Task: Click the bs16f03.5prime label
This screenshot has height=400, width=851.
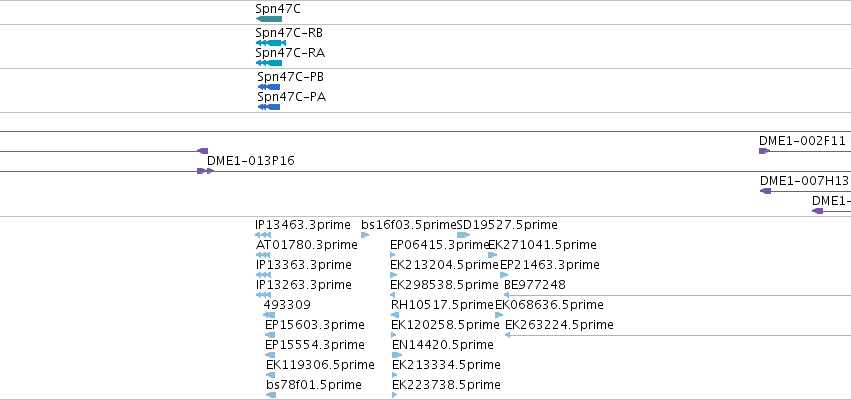Action: (409, 225)
